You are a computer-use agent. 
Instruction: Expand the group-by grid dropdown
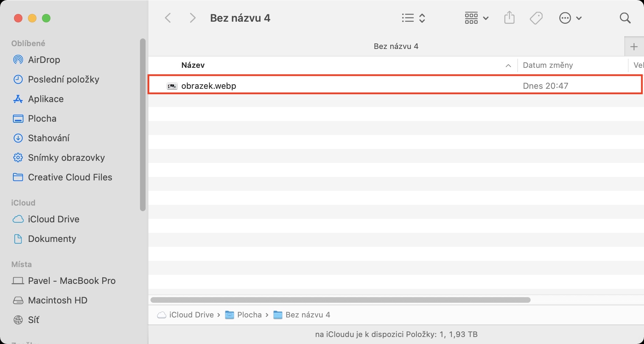(476, 18)
